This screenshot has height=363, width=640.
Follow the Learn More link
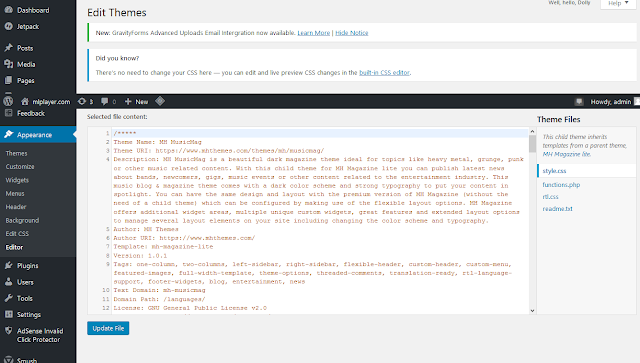313,33
